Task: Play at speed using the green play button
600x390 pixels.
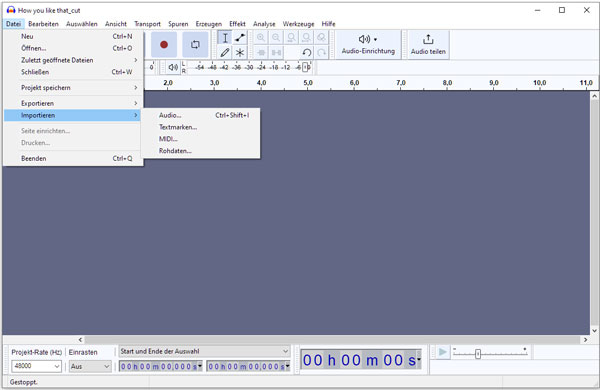Action: pos(443,352)
